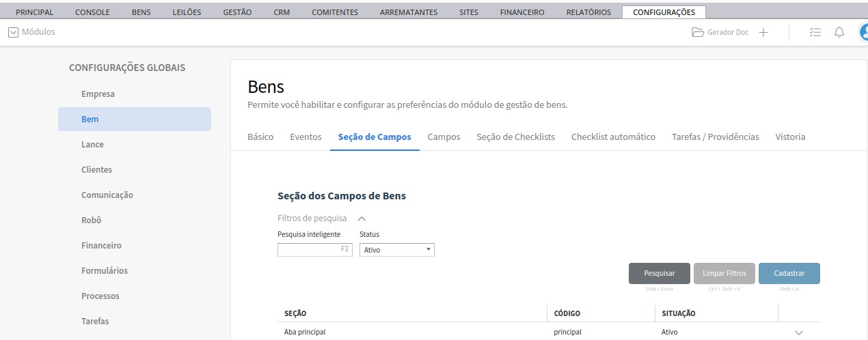Open the Status dropdown set to Ativo
Image resolution: width=868 pixels, height=340 pixels.
(397, 250)
